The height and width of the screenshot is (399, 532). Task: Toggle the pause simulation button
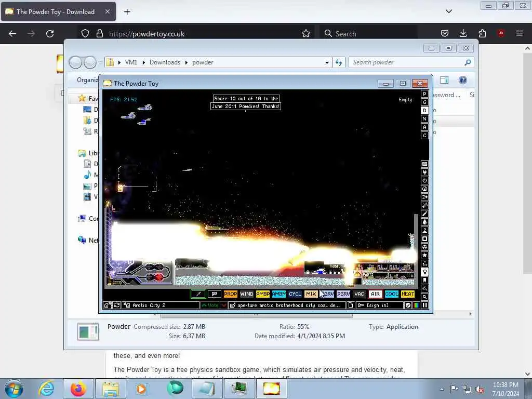pyautogui.click(x=424, y=305)
